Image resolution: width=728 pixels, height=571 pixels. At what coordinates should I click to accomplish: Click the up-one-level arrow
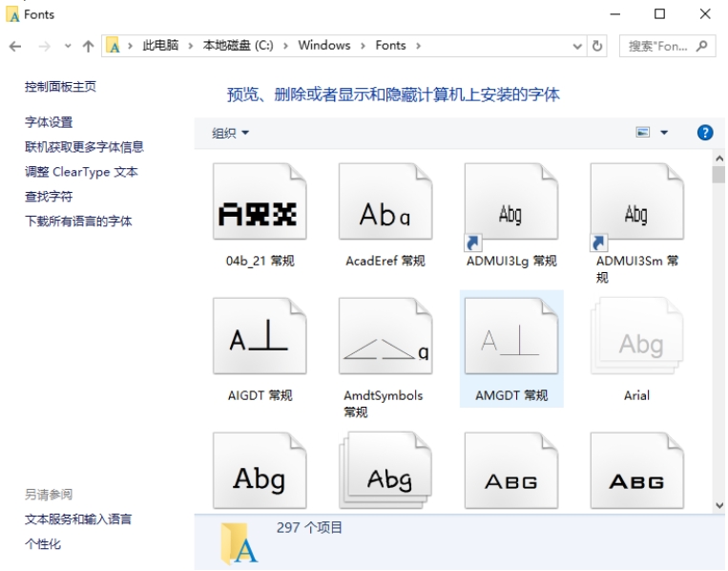tap(88, 46)
